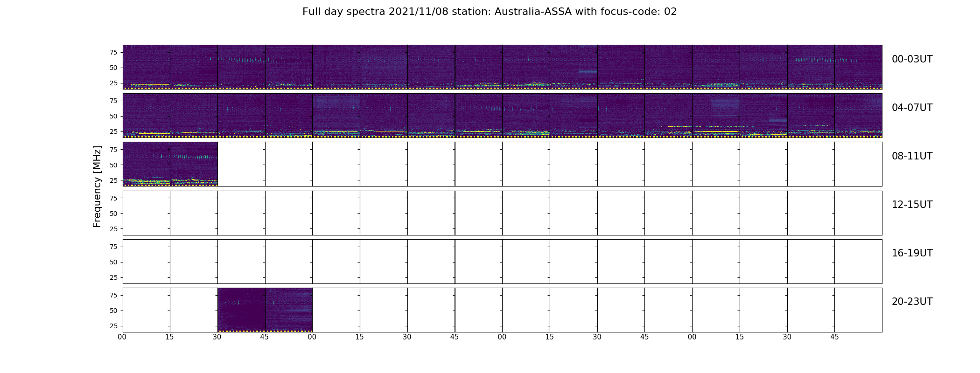Click the 75 tick label of 08-11UT row
This screenshot has width=980, height=373.
click(x=113, y=150)
